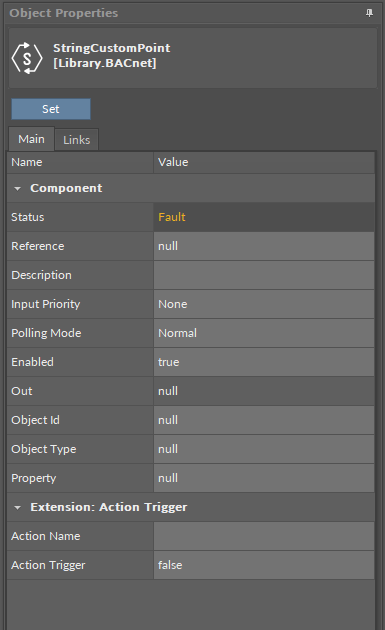This screenshot has height=630, width=385.
Task: Toggle the Action Trigger false value
Action: [x=264, y=565]
